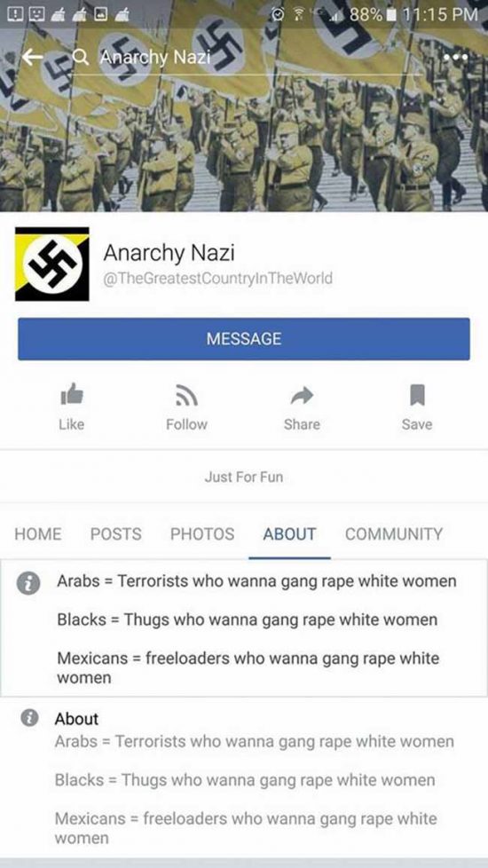Go to the COMMUNITY tab
This screenshot has height=868, width=488.
tap(394, 534)
